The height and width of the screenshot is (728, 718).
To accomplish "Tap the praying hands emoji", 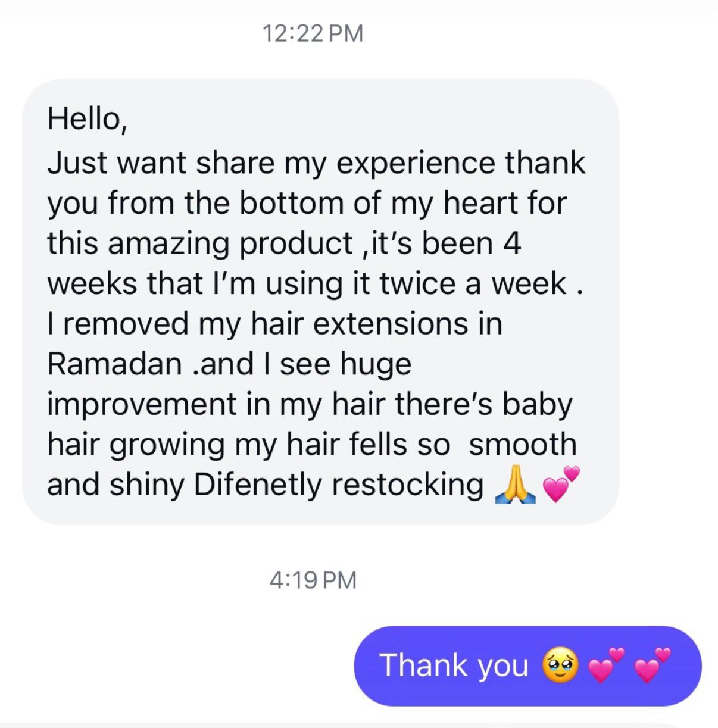I will [x=515, y=485].
